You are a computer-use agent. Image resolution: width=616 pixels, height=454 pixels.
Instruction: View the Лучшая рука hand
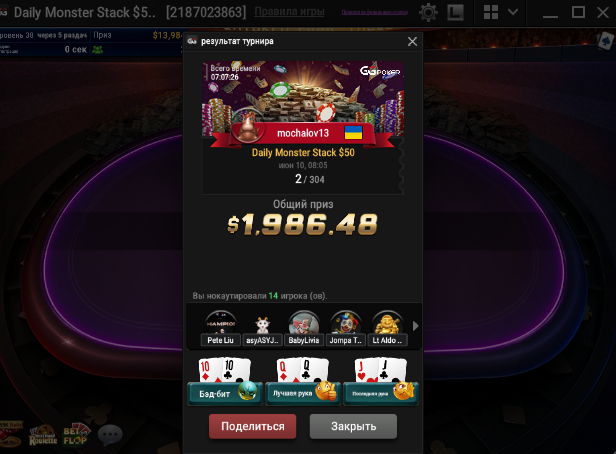[x=303, y=381]
